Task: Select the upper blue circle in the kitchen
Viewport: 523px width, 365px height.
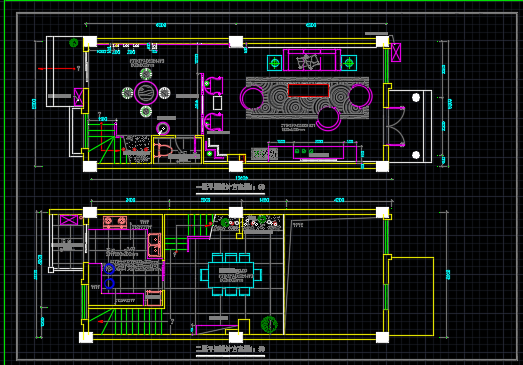Action: coord(109,269)
